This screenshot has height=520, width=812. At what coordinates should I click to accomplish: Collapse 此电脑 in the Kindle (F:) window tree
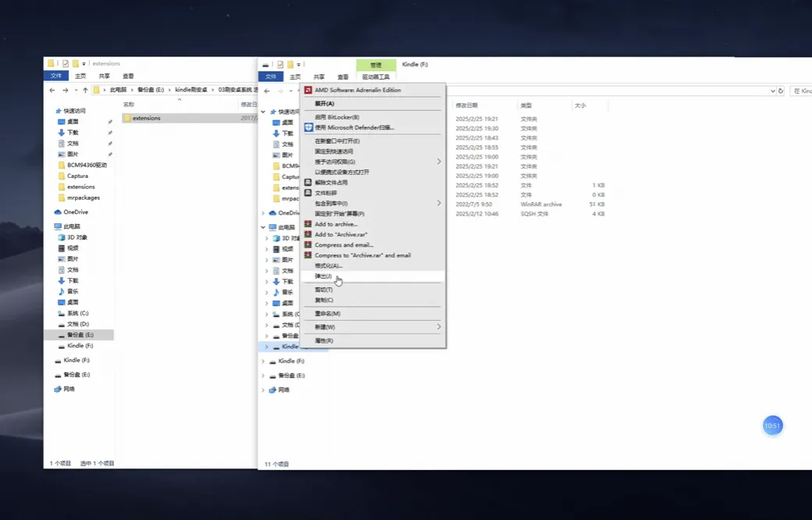click(263, 227)
